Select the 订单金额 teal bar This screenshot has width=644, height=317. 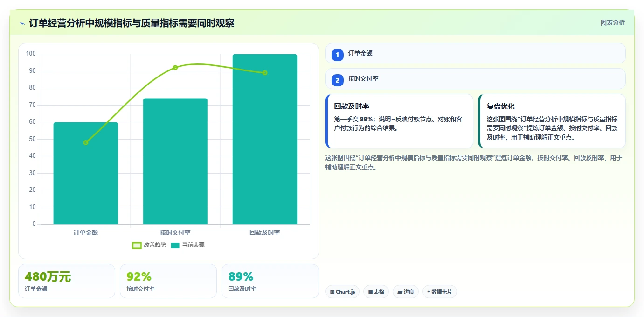(x=86, y=173)
